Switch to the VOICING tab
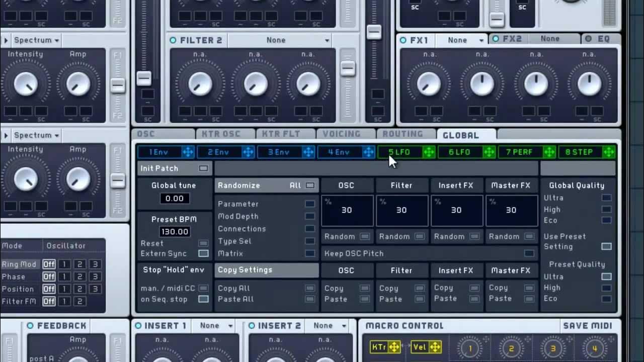The width and height of the screenshot is (644, 362). 346,134
